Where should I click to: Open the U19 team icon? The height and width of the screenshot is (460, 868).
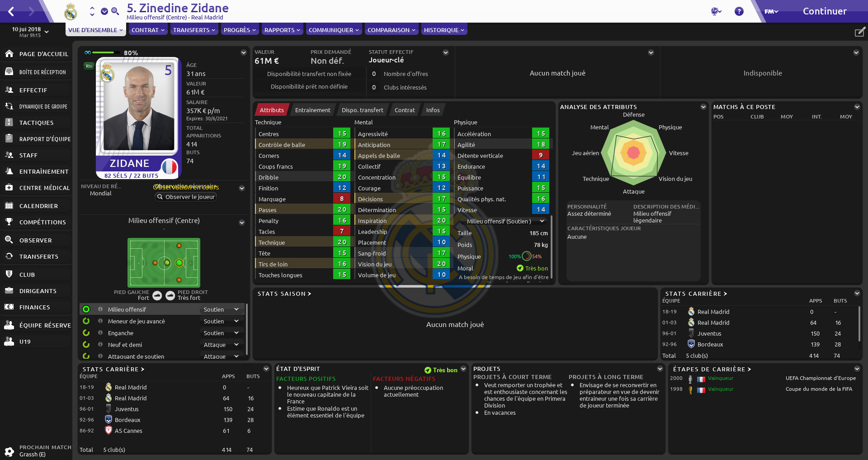(x=9, y=341)
